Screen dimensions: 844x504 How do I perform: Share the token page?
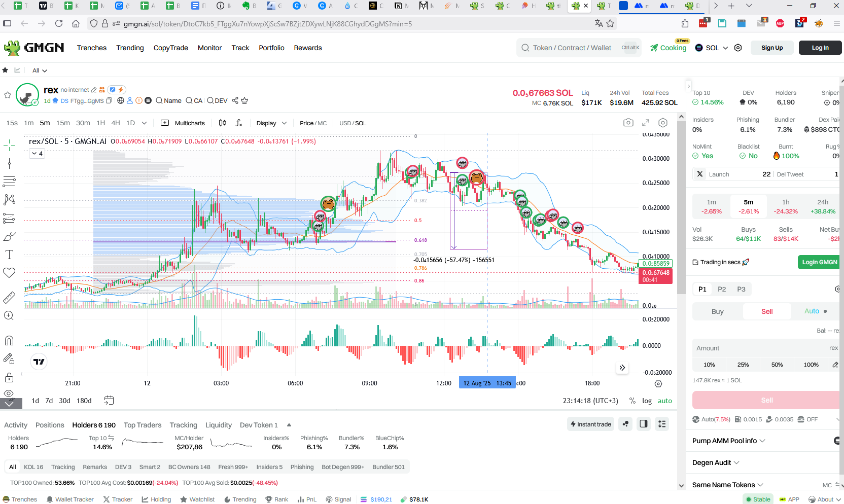(x=235, y=101)
